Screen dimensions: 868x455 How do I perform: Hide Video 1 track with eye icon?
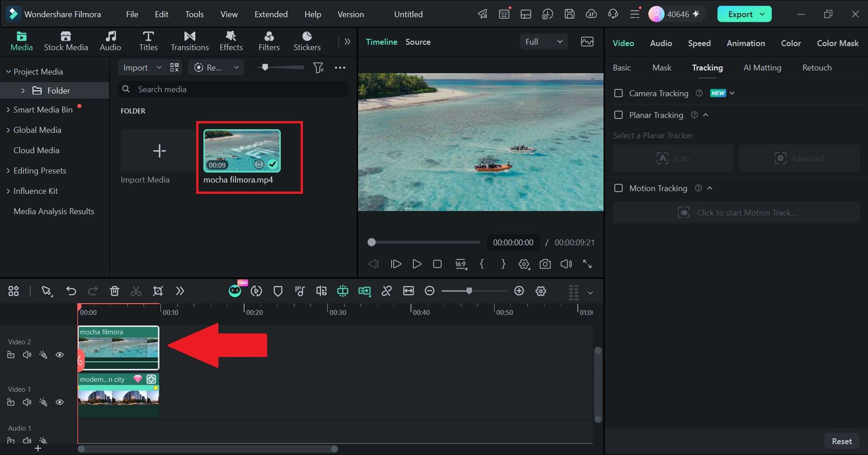pos(60,402)
